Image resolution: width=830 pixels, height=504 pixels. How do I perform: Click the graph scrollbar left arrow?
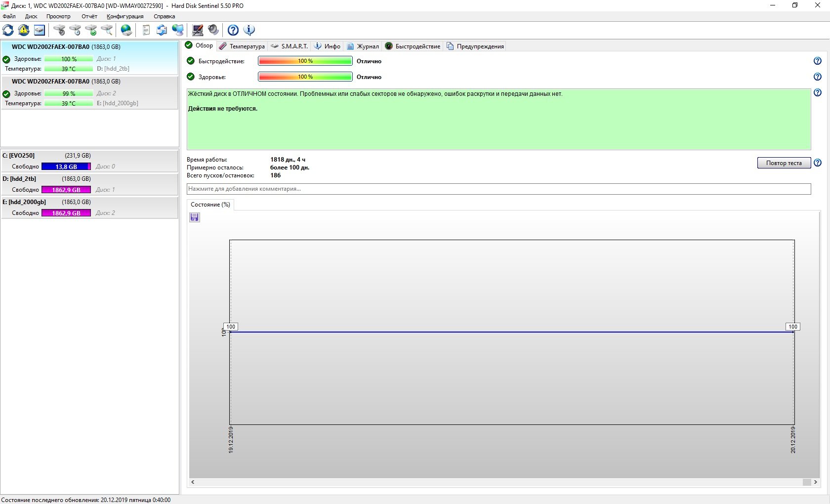click(x=193, y=482)
